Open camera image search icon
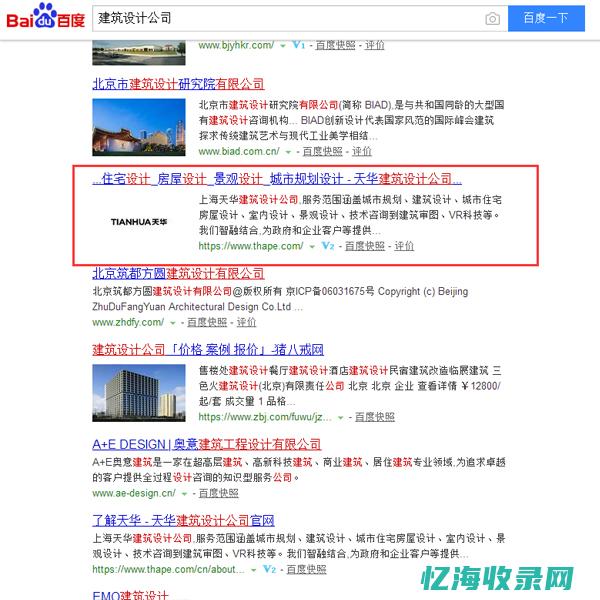The width and height of the screenshot is (600, 600). (x=492, y=18)
